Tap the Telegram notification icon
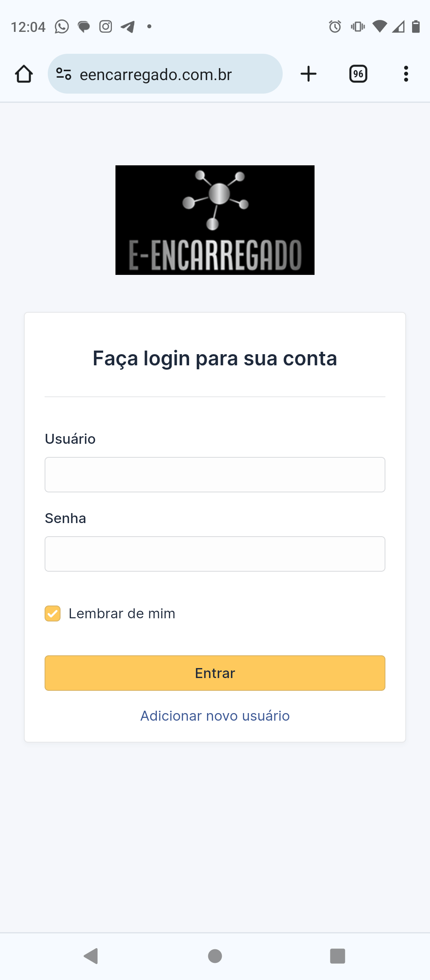Screen dimensions: 430x980 click(127, 27)
